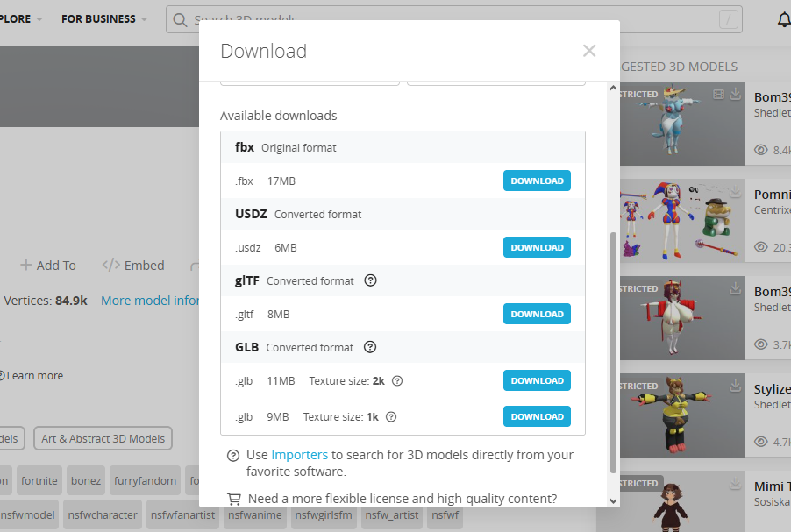Click the fortnite tag
This screenshot has height=532, width=791.
pyautogui.click(x=39, y=481)
